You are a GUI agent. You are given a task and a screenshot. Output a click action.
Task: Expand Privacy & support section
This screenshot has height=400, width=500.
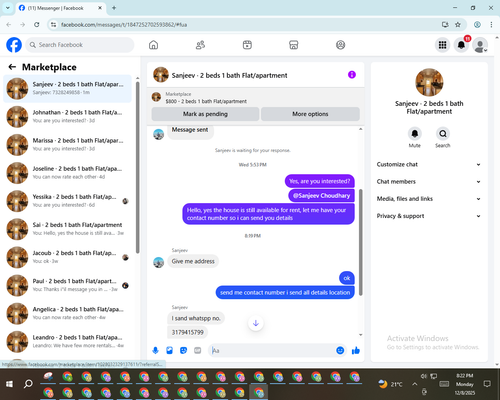coord(429,216)
